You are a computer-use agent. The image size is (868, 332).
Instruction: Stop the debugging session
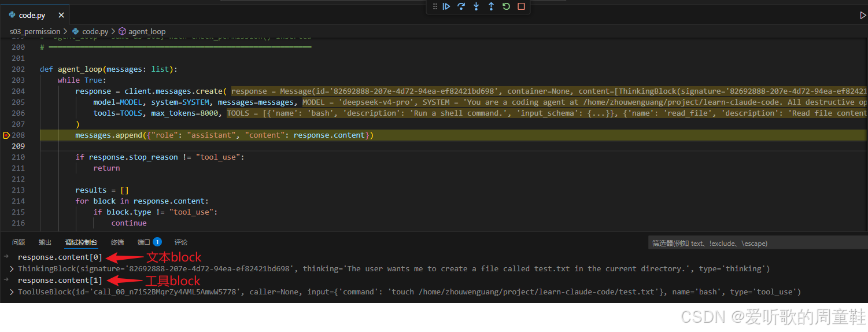[521, 6]
